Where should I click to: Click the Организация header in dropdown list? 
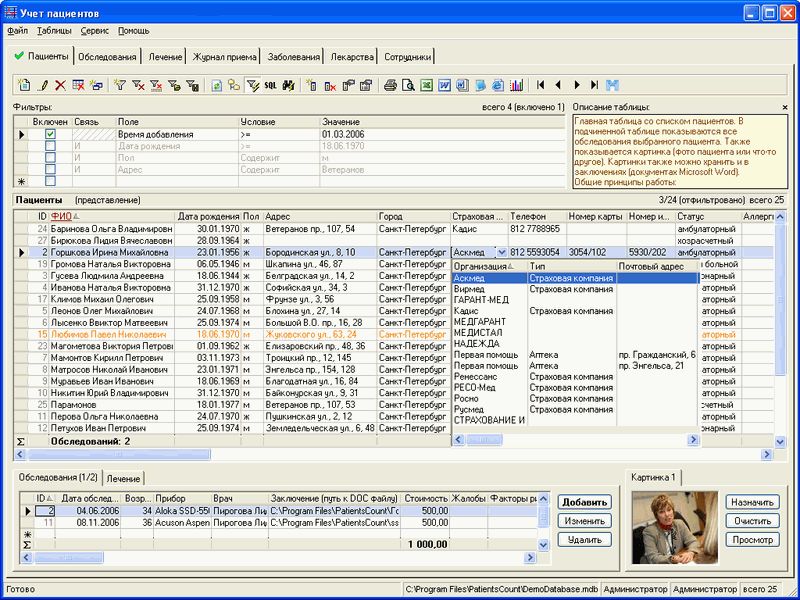489,266
